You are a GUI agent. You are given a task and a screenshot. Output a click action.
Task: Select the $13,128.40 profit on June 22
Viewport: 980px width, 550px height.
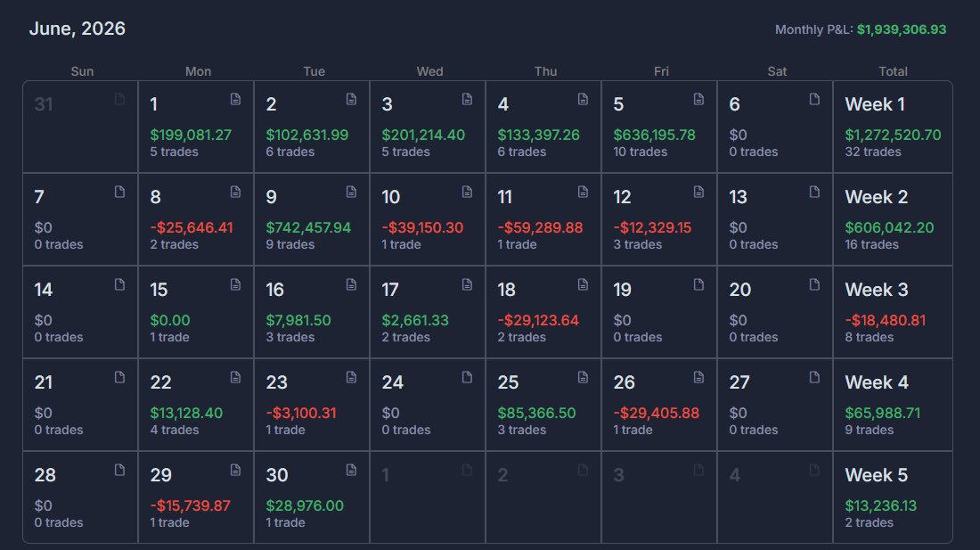tap(186, 413)
